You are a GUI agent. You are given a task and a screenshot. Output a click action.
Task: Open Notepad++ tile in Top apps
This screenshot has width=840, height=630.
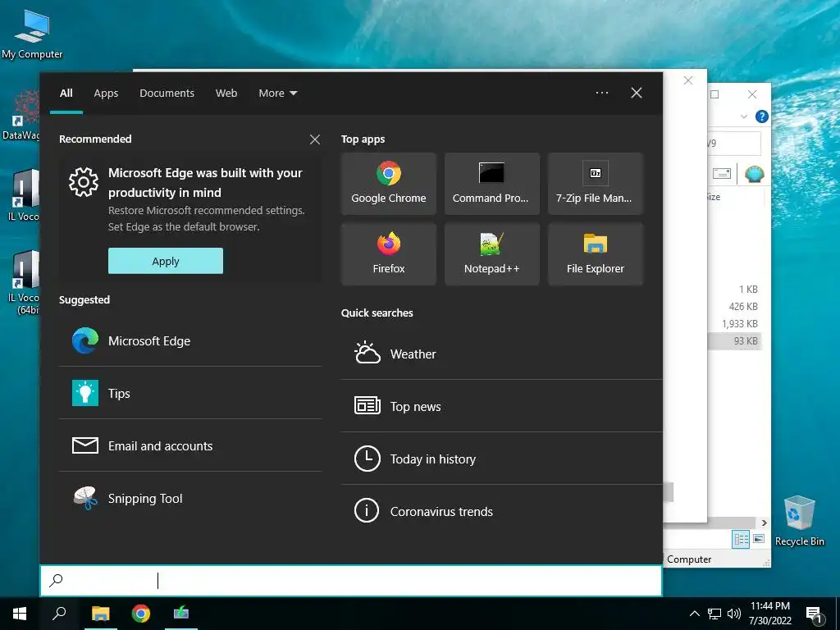[x=491, y=254]
